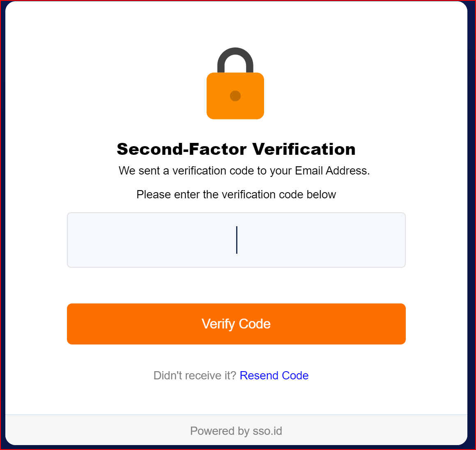Click the Powered by sso.id footer

pyautogui.click(x=236, y=431)
